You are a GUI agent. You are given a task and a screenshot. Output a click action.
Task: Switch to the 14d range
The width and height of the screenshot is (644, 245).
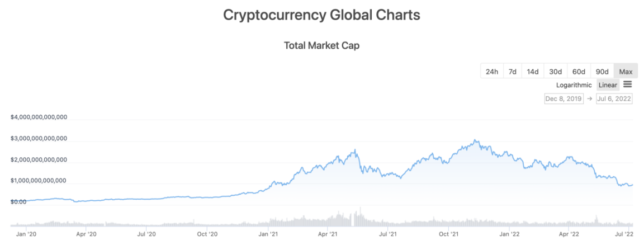(533, 72)
